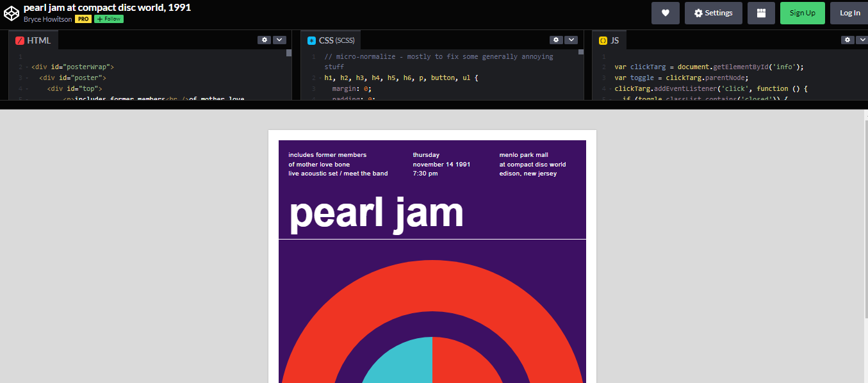Click the HTML editor vertical scrollbar thumb
The image size is (868, 383).
tap(289, 53)
